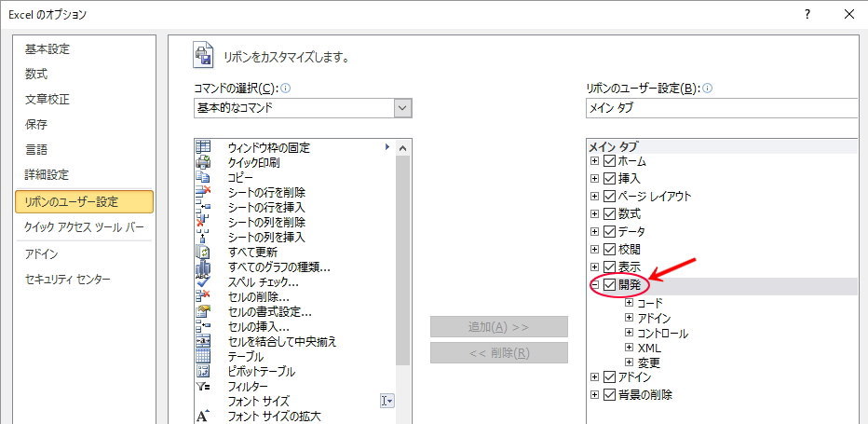The height and width of the screenshot is (424, 868).
Task: Click the Filter (フィルター) funnel icon
Action: tap(203, 386)
